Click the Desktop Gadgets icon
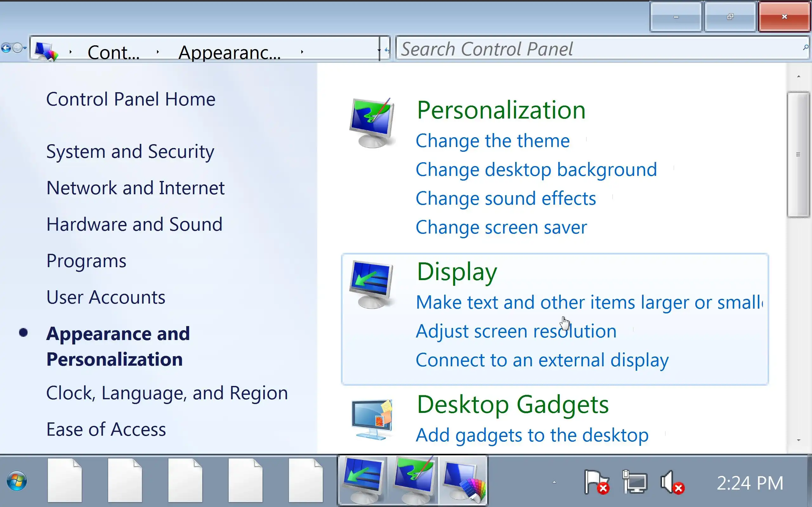812x507 pixels. 372,419
